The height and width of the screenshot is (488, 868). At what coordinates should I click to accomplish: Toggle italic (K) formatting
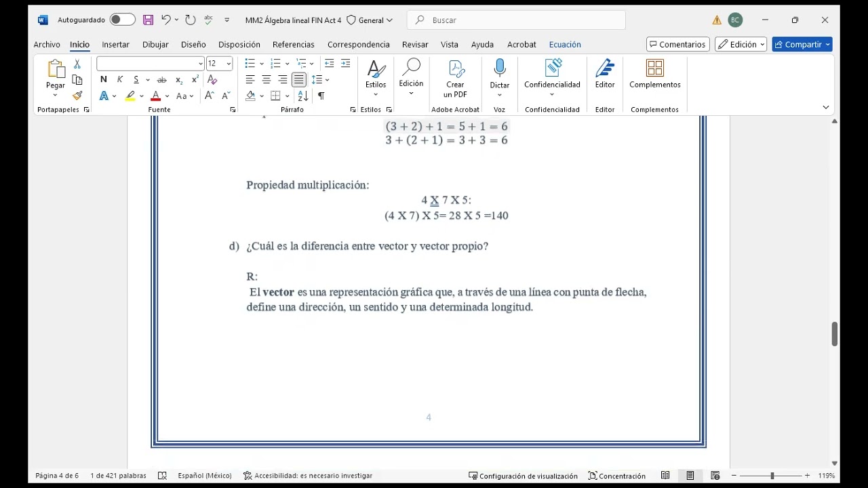[x=120, y=80]
